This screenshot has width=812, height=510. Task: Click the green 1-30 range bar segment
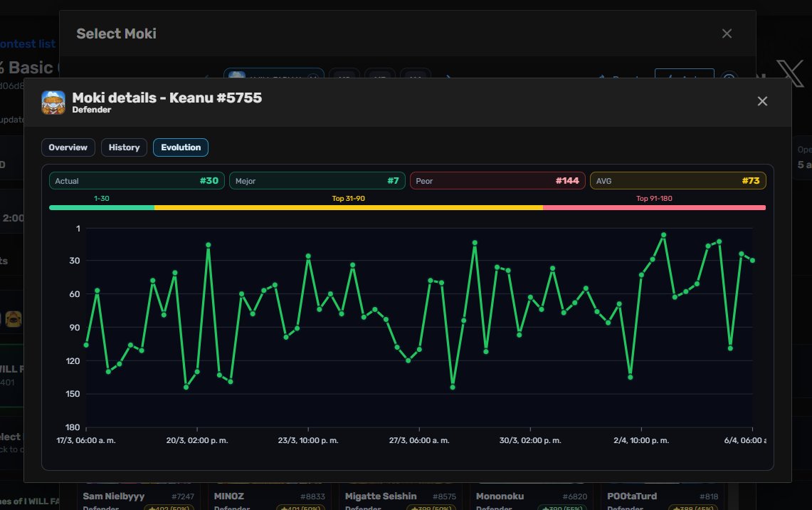[102, 207]
